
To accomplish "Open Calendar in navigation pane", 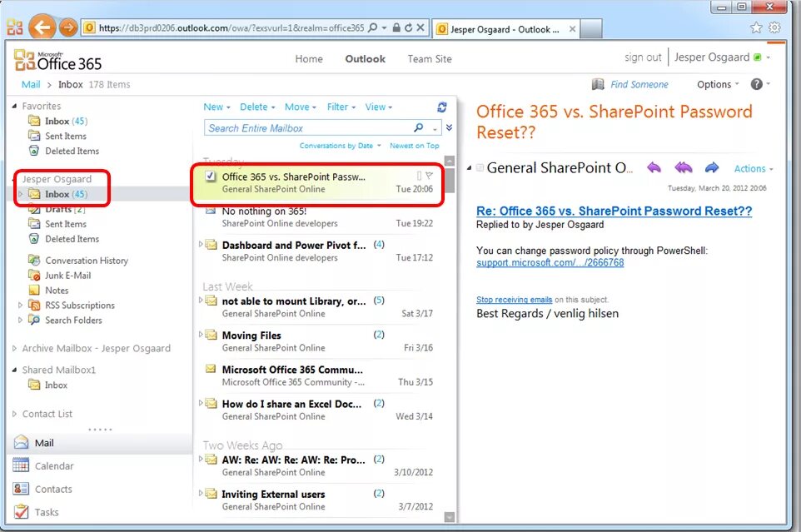I will (54, 465).
